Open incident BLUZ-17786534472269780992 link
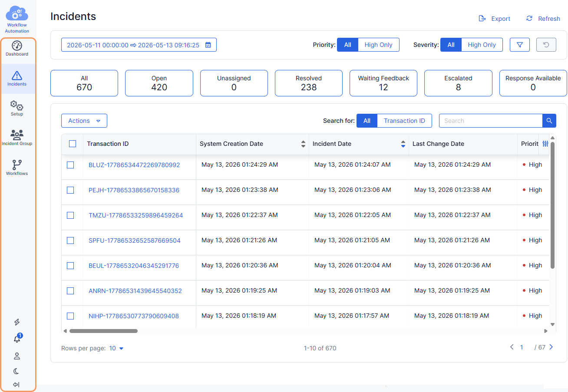The image size is (568, 392). pyautogui.click(x=134, y=165)
